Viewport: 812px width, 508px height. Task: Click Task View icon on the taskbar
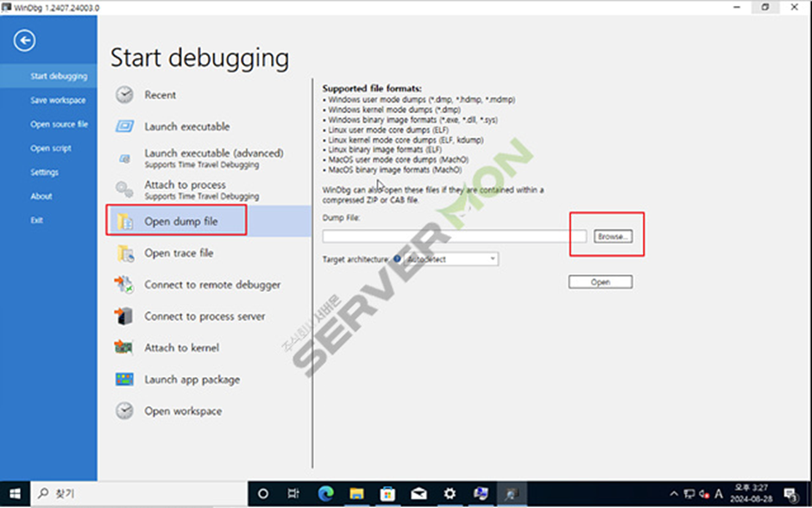coord(293,494)
